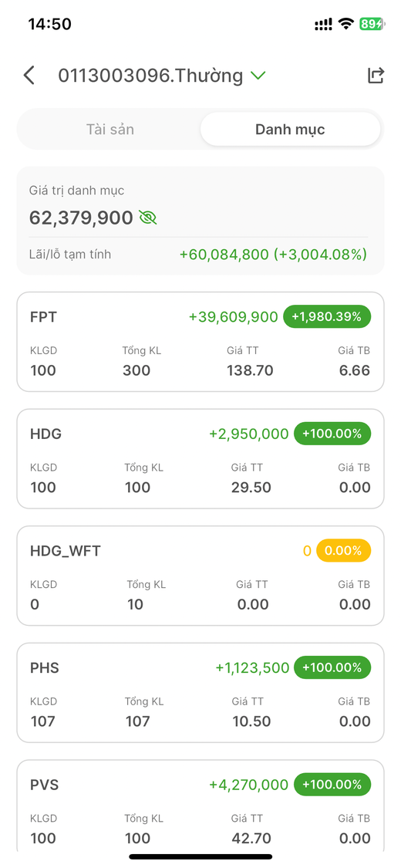Open the share export icon

[376, 76]
